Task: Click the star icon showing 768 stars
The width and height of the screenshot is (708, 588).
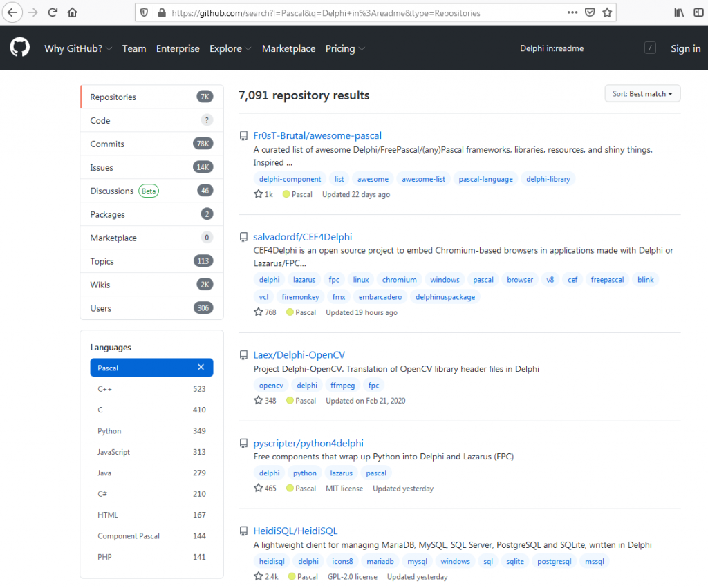Action: pyautogui.click(x=259, y=312)
